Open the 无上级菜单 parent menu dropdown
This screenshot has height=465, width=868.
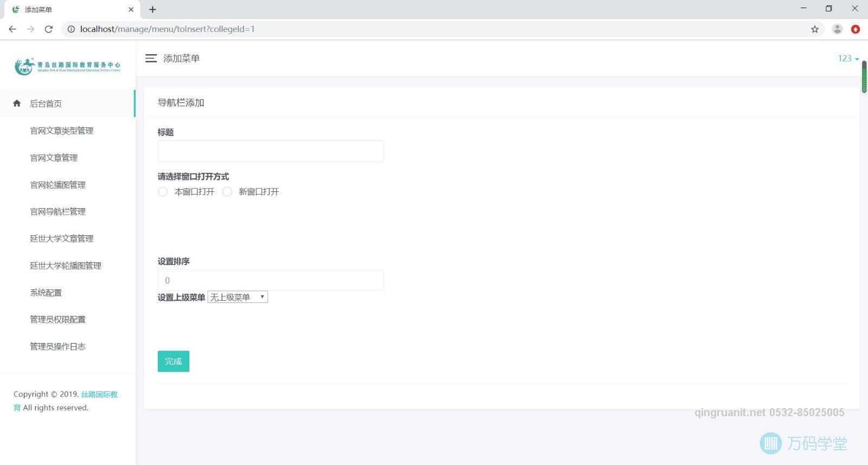coord(238,297)
